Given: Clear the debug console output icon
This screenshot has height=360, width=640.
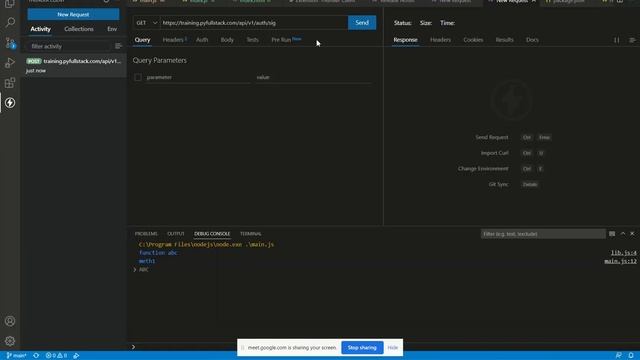Looking at the screenshot, I should [612, 233].
